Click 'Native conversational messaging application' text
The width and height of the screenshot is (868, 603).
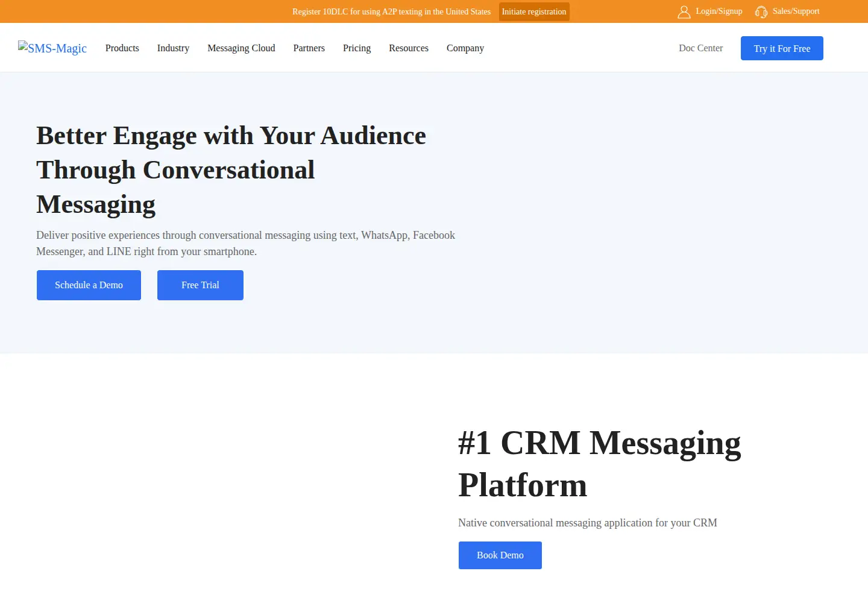coord(588,523)
